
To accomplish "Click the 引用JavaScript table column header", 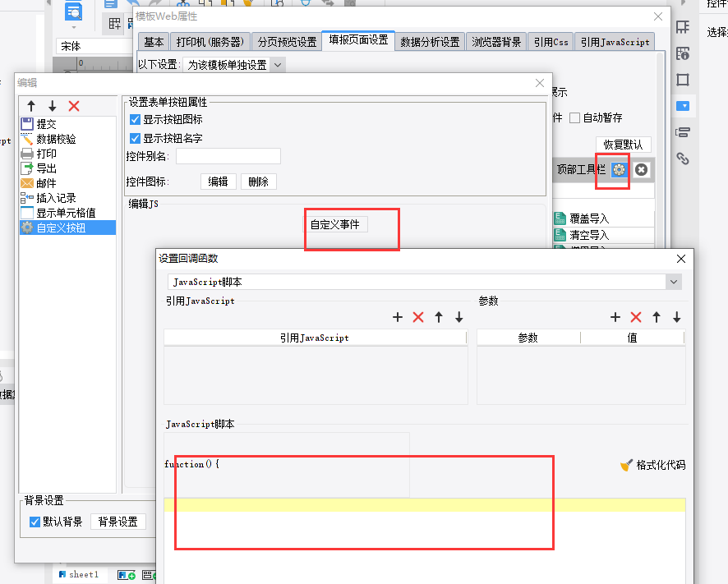I will pyautogui.click(x=315, y=338).
